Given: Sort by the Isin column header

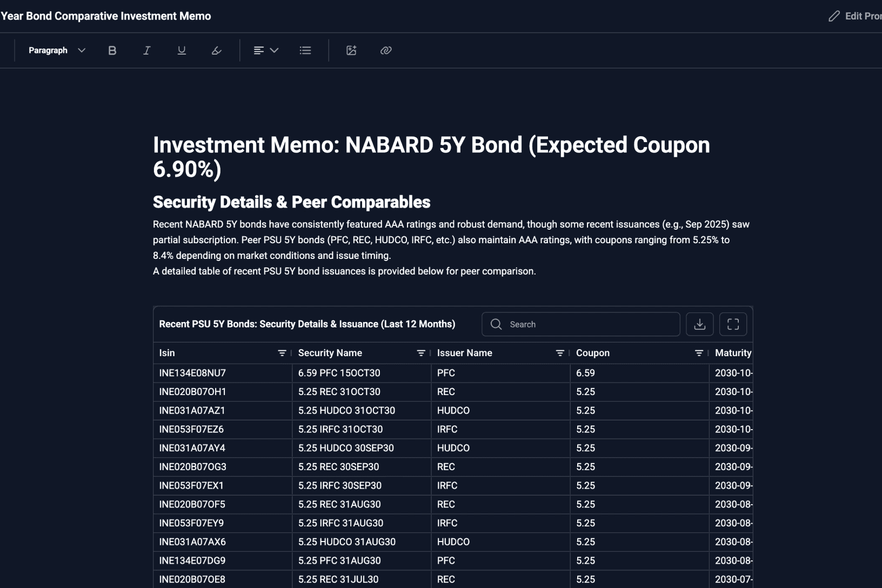Looking at the screenshot, I should tap(167, 353).
